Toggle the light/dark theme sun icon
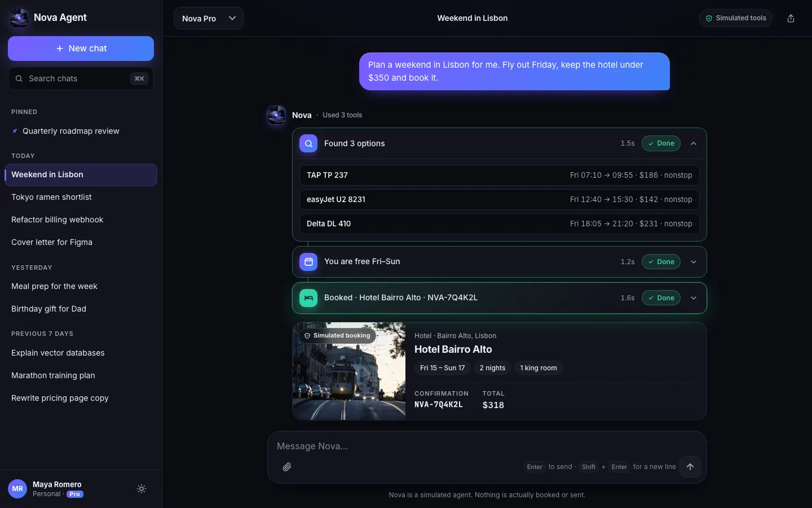Viewport: 812px width, 508px height. point(142,489)
